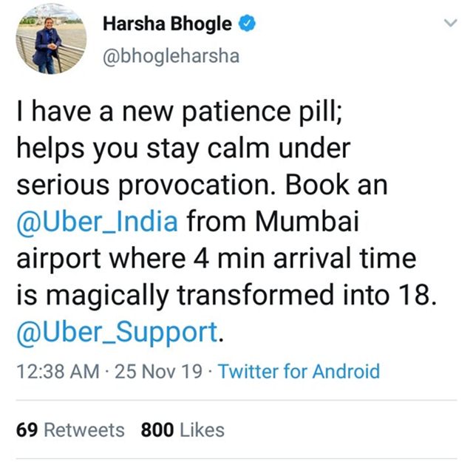Open the Harsha Bhogle display name
This screenshot has height=476, width=473.
[167, 24]
